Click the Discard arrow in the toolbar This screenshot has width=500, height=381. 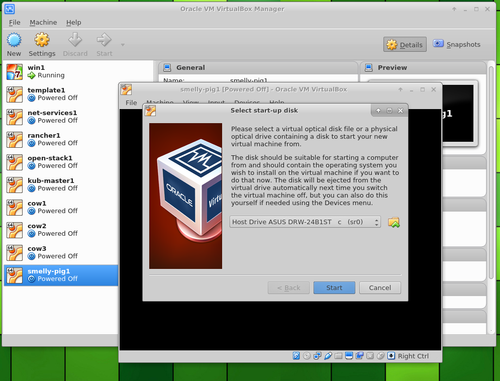pyautogui.click(x=75, y=40)
